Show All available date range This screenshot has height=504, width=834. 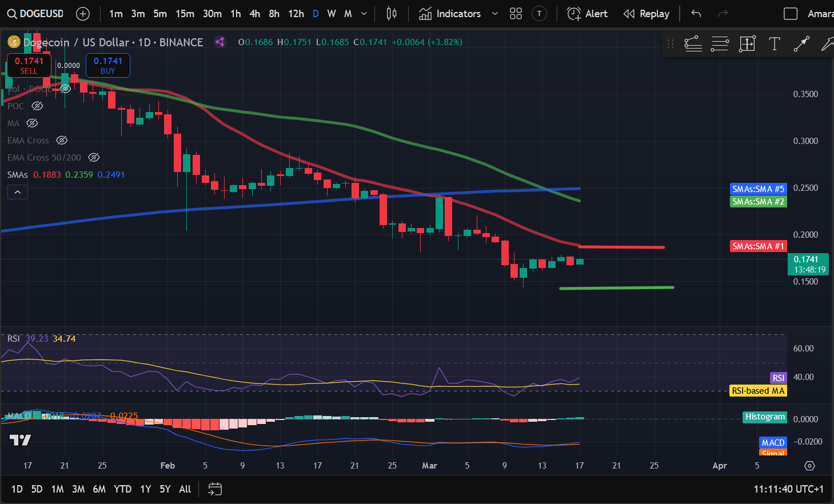click(185, 489)
